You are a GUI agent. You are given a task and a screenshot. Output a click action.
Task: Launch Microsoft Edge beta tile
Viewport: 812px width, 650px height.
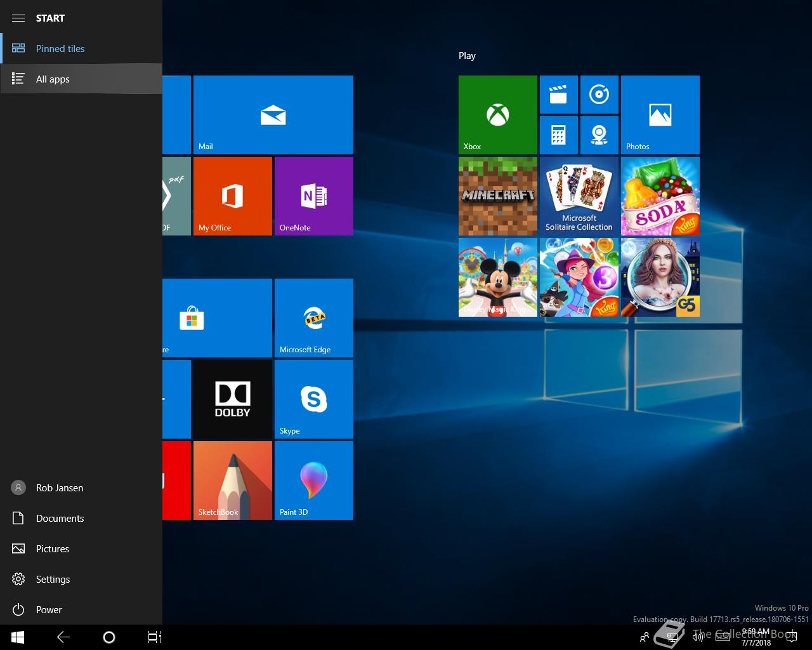click(313, 318)
